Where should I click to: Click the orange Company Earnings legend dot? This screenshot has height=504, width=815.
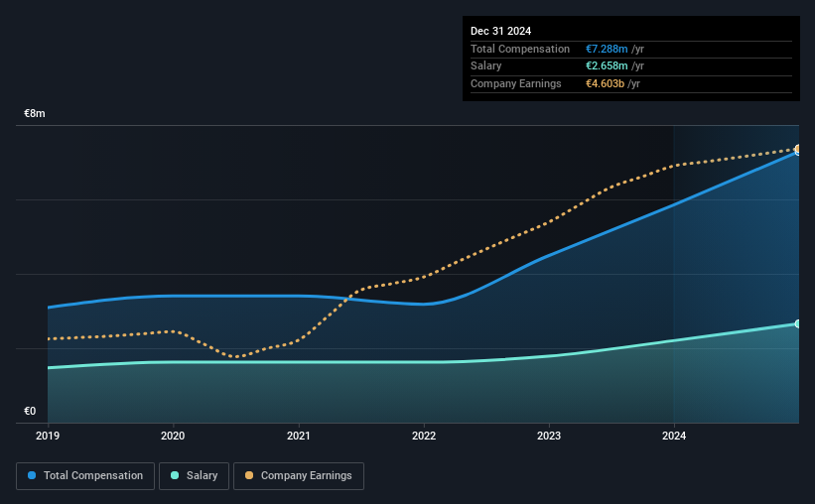[x=249, y=475]
